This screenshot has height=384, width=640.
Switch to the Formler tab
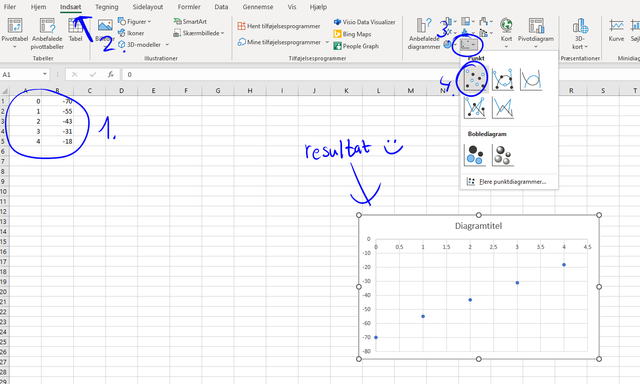point(189,7)
